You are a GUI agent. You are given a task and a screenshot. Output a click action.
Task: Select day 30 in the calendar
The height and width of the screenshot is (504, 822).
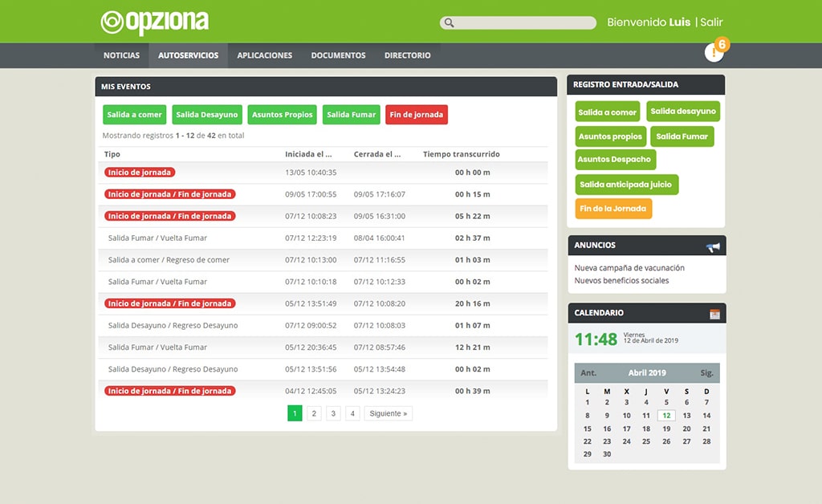[607, 454]
